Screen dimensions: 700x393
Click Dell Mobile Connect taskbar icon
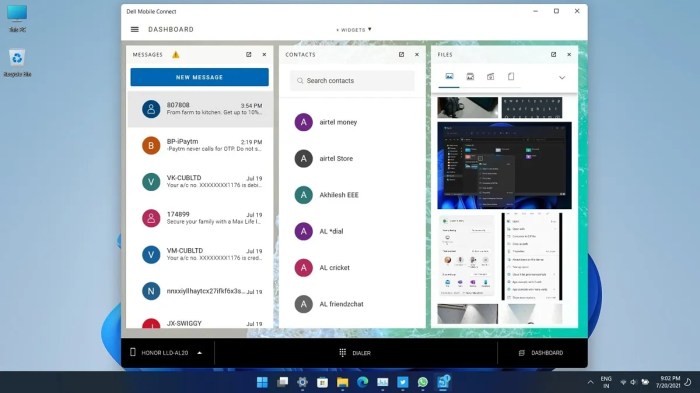pyautogui.click(x=443, y=382)
